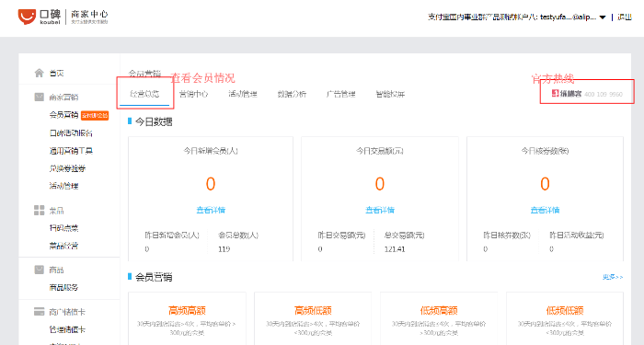Click the 今日数据 section heading
This screenshot has height=345, width=644.
point(154,121)
